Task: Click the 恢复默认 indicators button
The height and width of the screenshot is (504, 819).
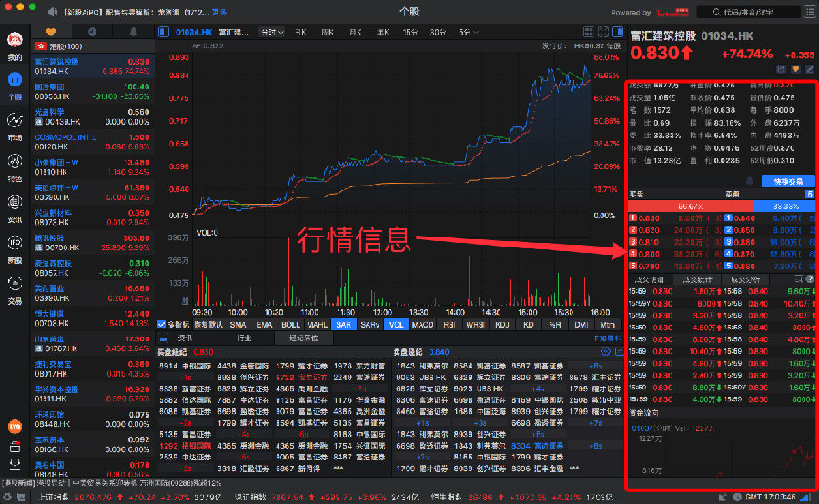Action: tap(207, 325)
